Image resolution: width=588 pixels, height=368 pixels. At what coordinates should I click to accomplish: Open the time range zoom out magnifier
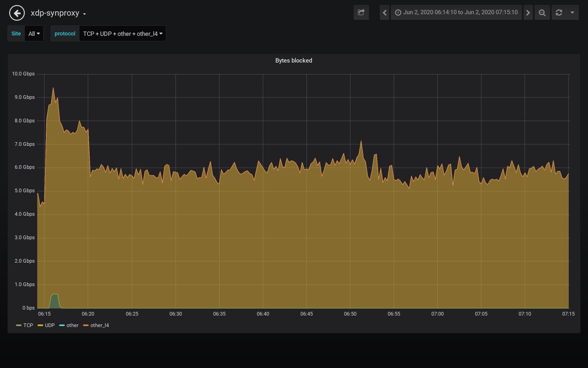coord(542,12)
